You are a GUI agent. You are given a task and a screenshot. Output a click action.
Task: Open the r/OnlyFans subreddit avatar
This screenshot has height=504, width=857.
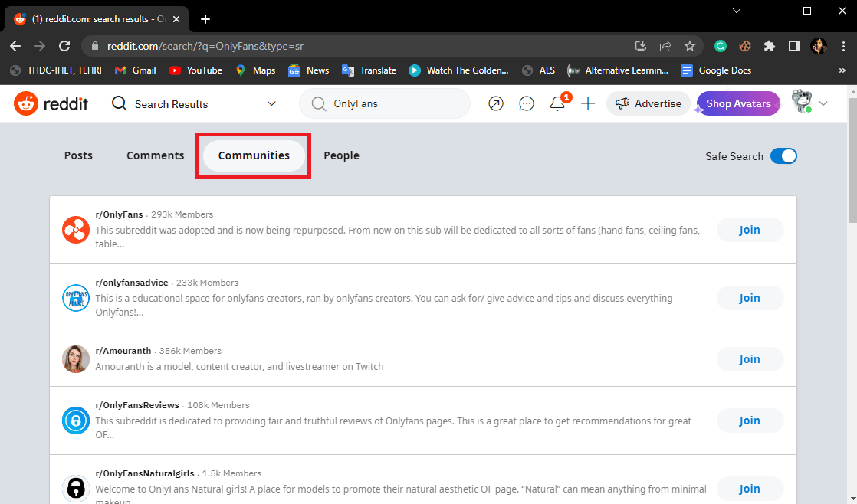pos(75,229)
